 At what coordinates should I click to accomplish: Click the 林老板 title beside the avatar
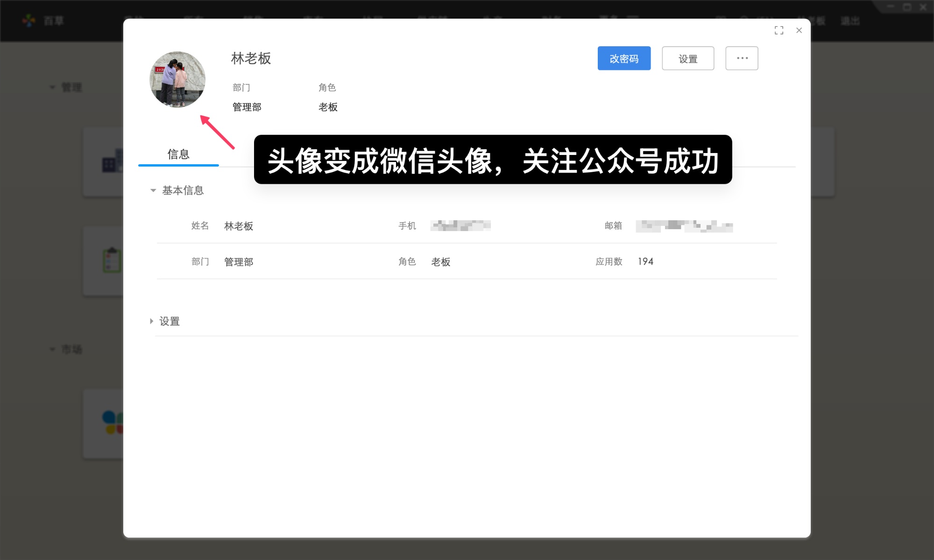click(x=251, y=58)
